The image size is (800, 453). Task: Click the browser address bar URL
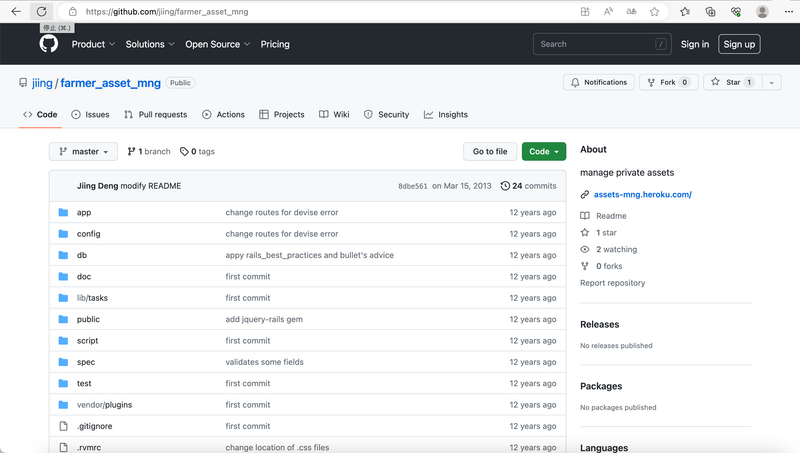click(x=167, y=11)
